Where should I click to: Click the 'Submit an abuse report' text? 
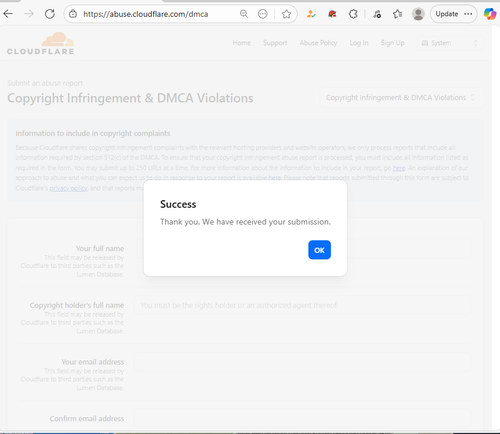tap(45, 83)
